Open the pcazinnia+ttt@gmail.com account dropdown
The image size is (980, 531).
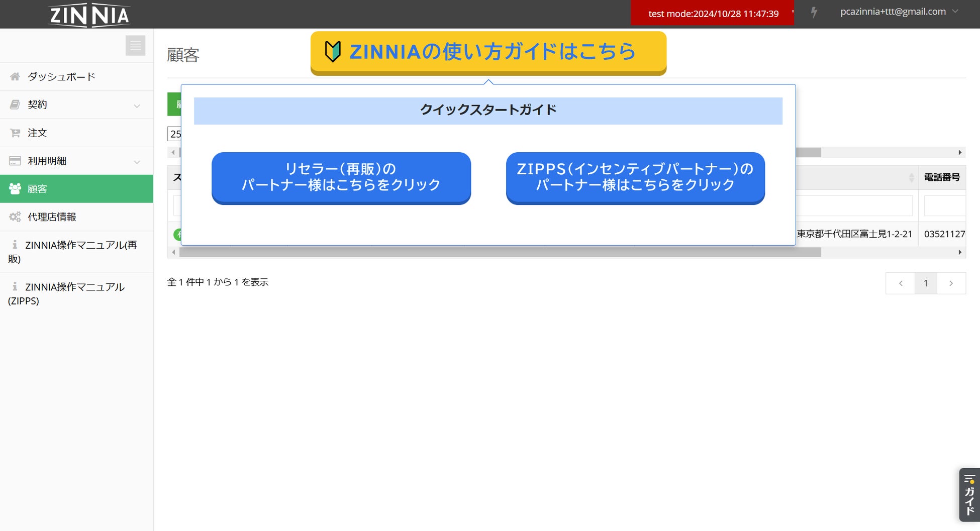pos(899,12)
